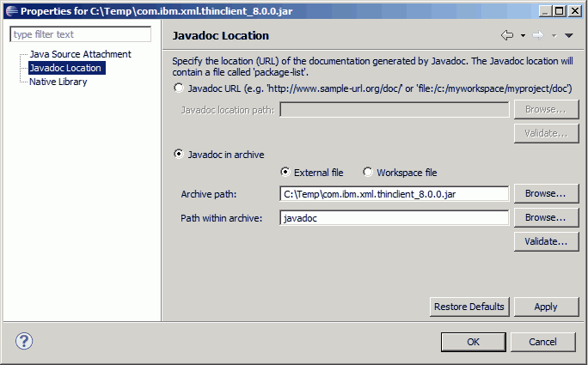The width and height of the screenshot is (588, 365).
Task: Validate the archive Javadoc location
Action: 546,241
